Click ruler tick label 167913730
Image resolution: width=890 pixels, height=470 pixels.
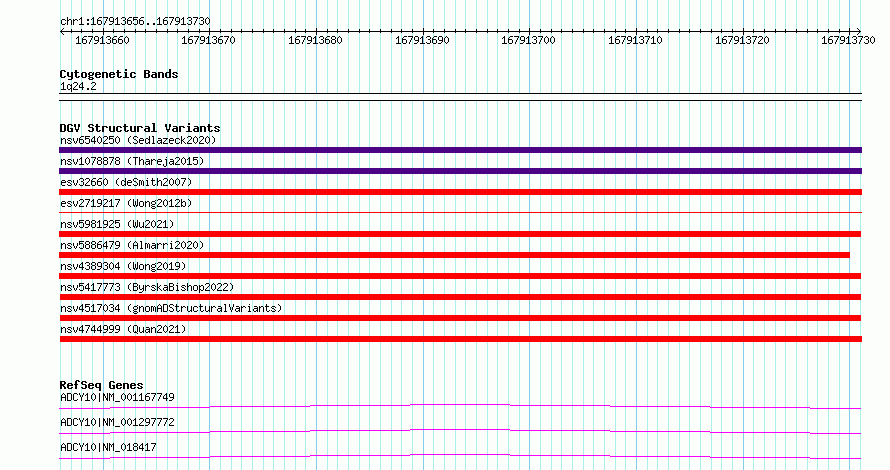point(849,40)
